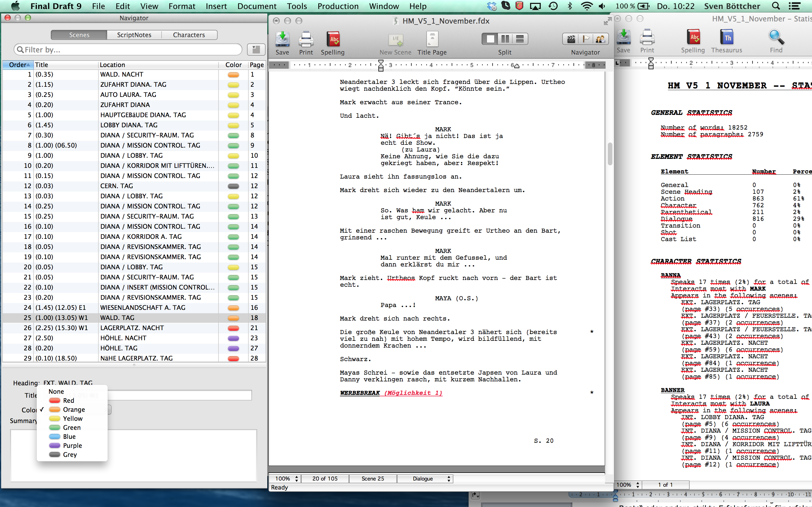Click the Characters tab button
This screenshot has height=507, width=812.
point(189,35)
